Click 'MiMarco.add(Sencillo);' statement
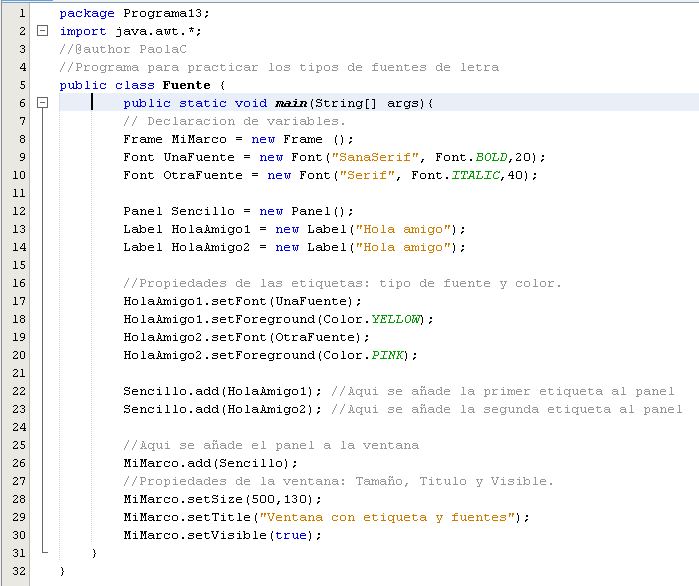Image resolution: width=699 pixels, height=586 pixels. pyautogui.click(x=210, y=463)
